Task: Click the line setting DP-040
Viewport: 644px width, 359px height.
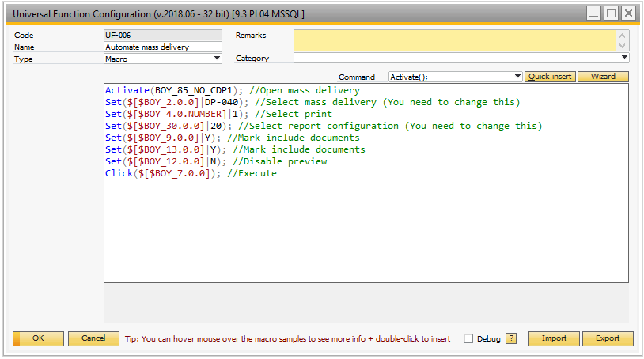Action: coord(313,102)
